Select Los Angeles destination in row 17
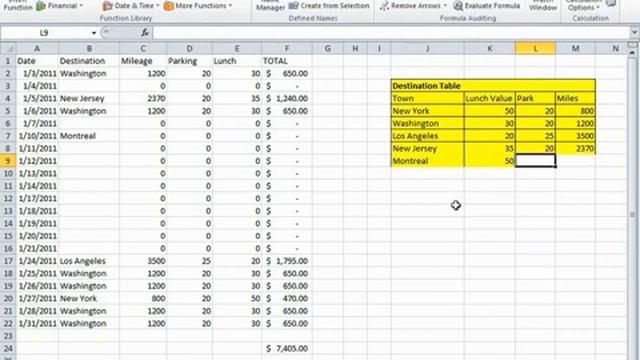The image size is (640, 360). tap(89, 261)
